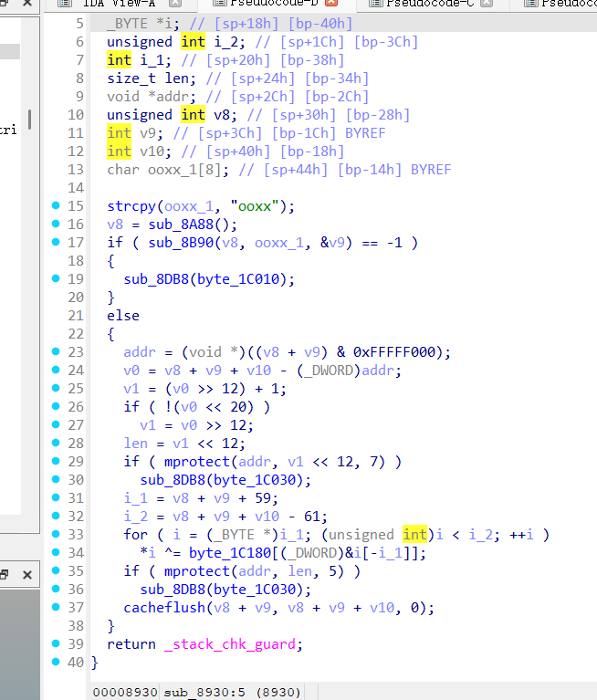
Task: Close the bottom-left docked panel
Action: [26, 575]
